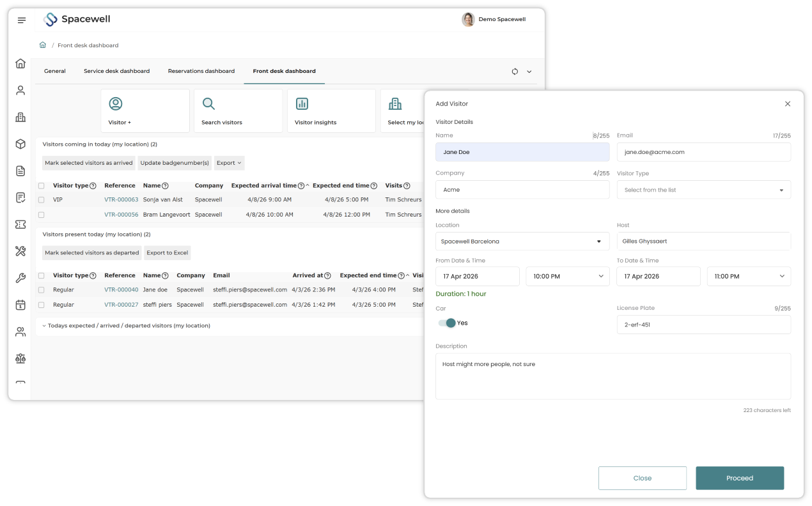This screenshot has height=506, width=812.
Task: Click the Demo Spacewell user avatar
Action: click(468, 20)
